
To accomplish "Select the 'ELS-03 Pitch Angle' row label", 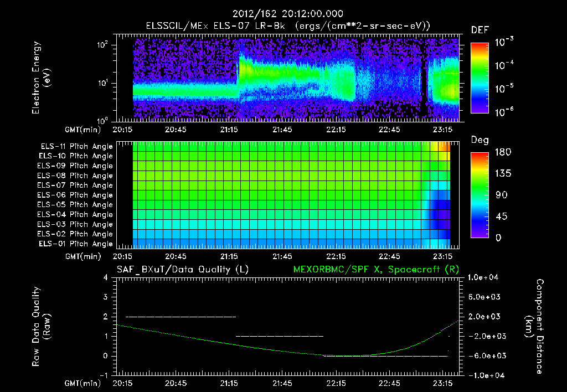I will [x=75, y=225].
